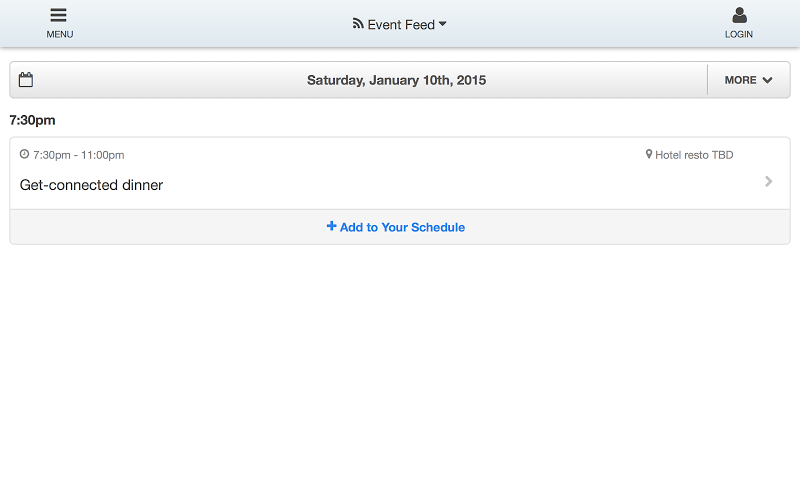
Task: Click the user login icon
Action: pyautogui.click(x=739, y=15)
